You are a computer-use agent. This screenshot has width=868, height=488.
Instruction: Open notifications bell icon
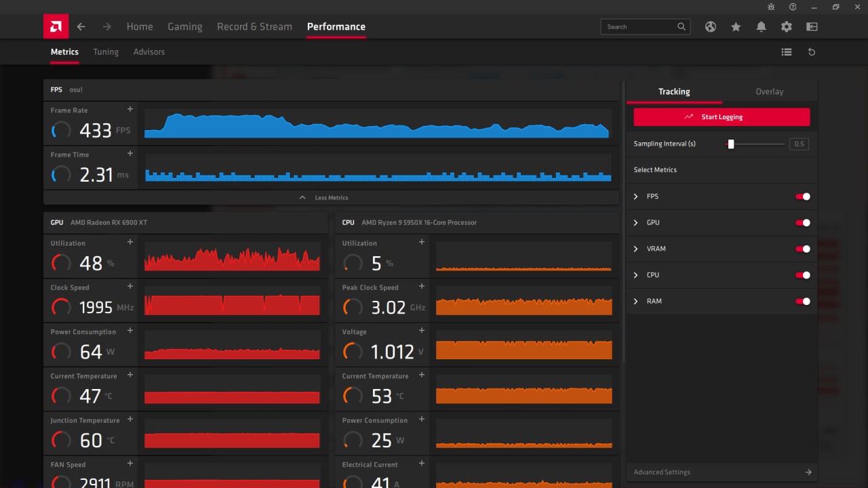[761, 27]
